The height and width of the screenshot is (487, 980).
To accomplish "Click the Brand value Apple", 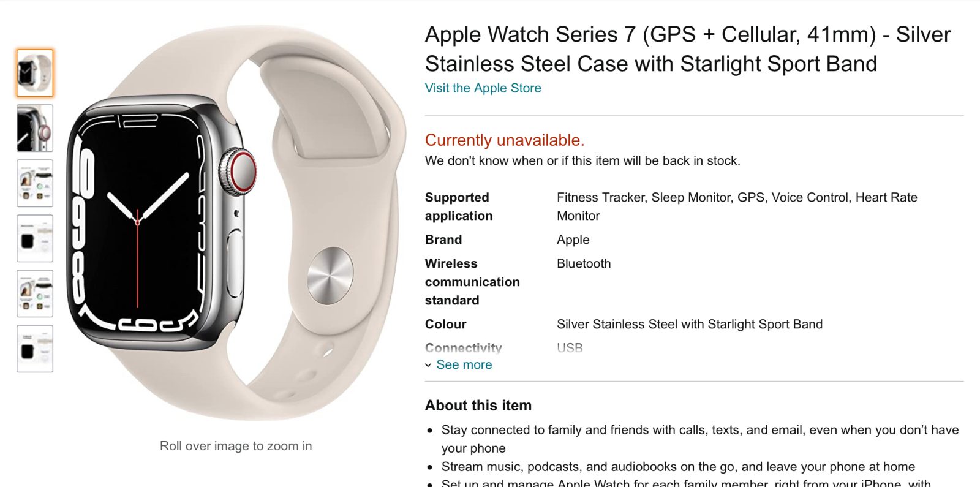I will pos(573,240).
